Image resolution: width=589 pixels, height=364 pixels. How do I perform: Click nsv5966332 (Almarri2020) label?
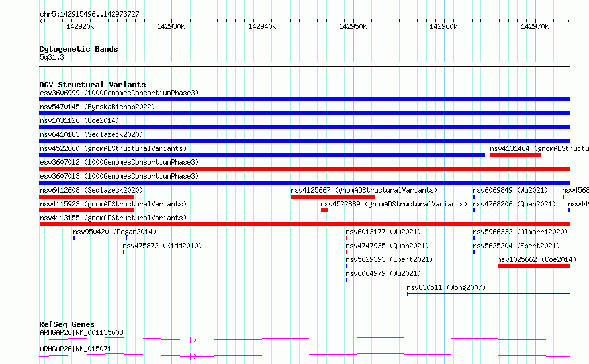click(520, 232)
